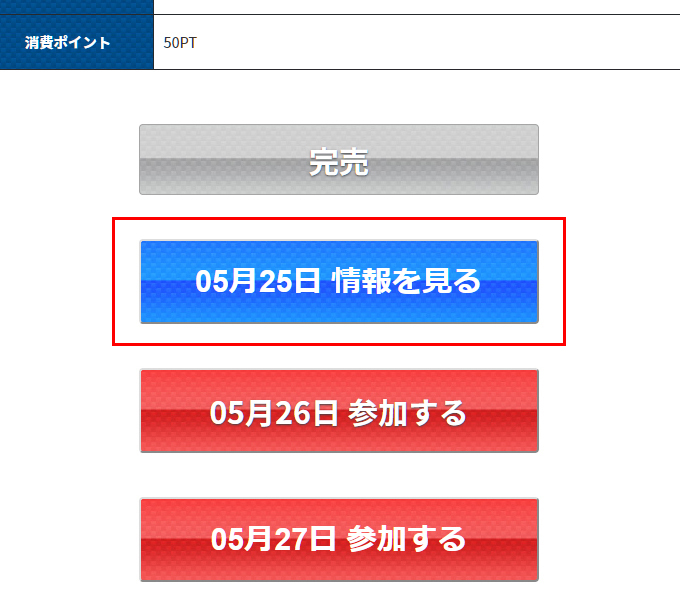Click the 情報を見る text on the blue button

[x=406, y=281]
